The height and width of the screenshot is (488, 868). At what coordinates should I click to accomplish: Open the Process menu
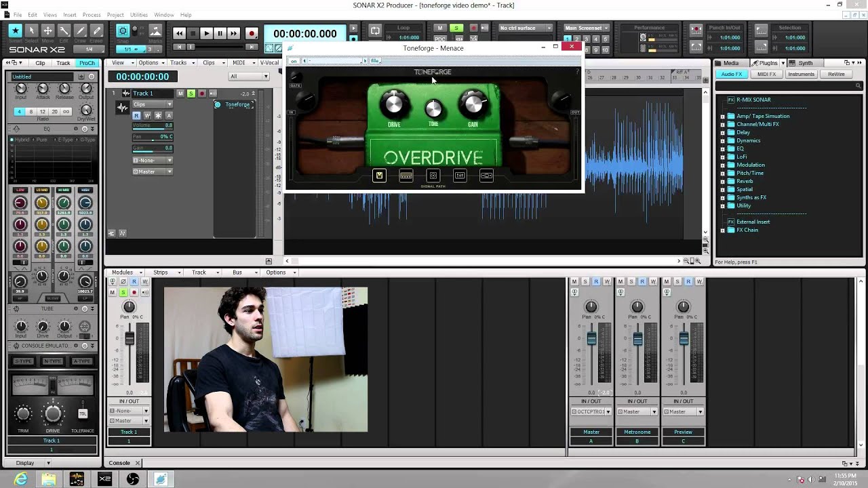(92, 14)
